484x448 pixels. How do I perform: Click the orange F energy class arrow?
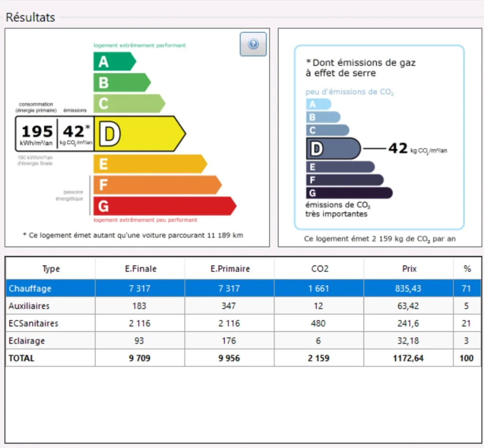click(x=156, y=185)
